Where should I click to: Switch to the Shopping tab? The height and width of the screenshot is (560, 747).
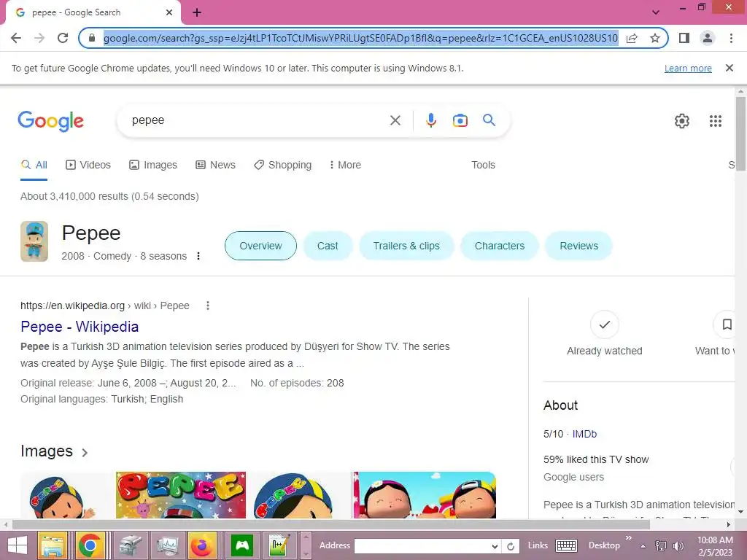(282, 166)
